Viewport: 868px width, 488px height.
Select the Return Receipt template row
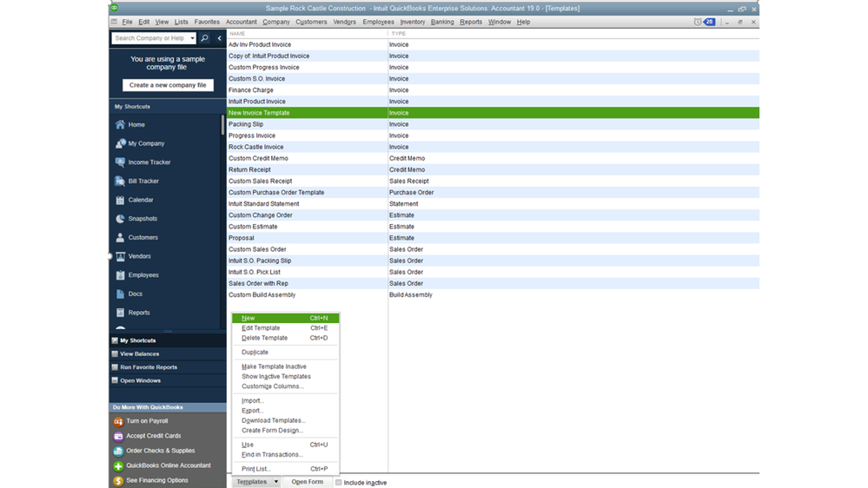pyautogui.click(x=493, y=170)
